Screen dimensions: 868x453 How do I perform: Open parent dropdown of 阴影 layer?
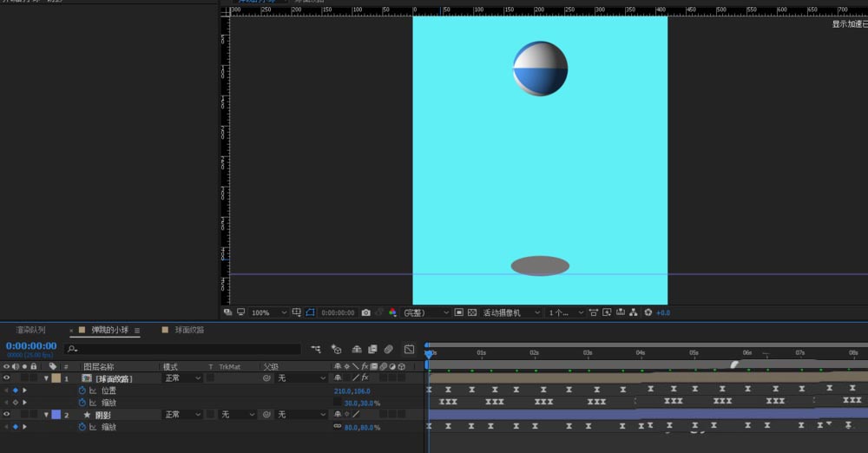click(302, 414)
